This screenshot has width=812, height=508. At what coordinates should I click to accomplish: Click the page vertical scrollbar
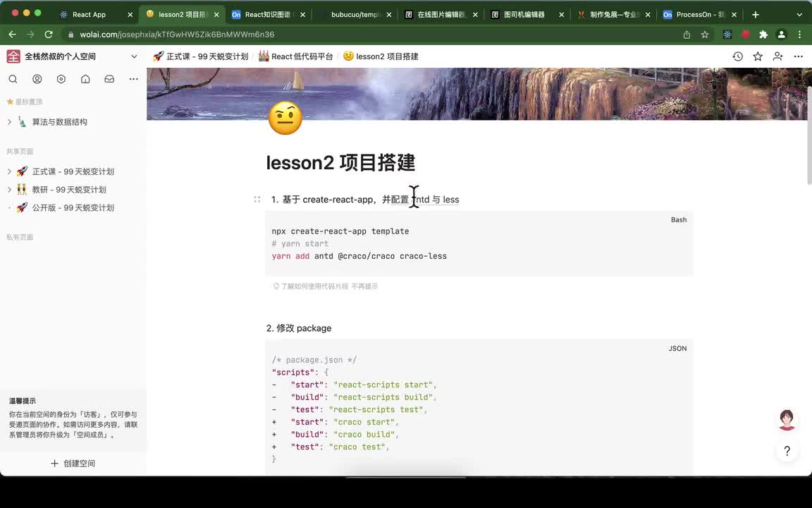[x=809, y=135]
